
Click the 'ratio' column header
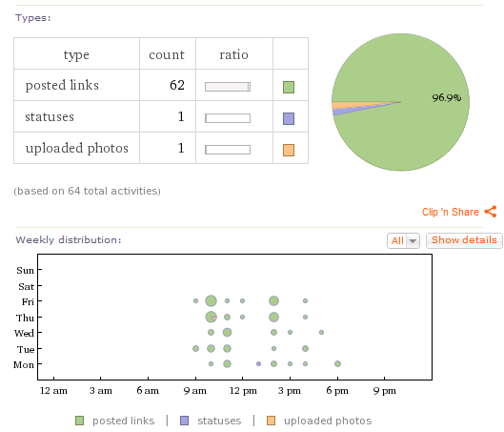pos(234,54)
